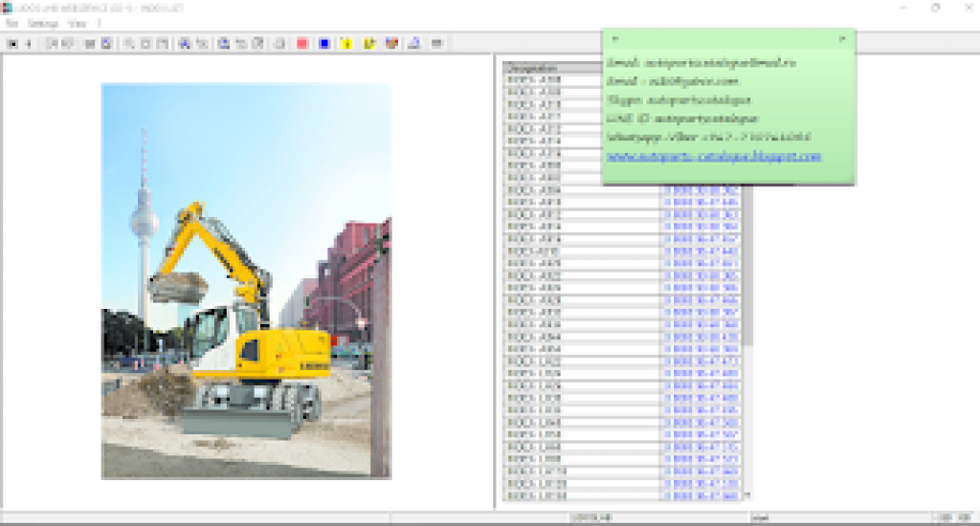Click the Designation column header
The height and width of the screenshot is (526, 980).
pos(553,68)
